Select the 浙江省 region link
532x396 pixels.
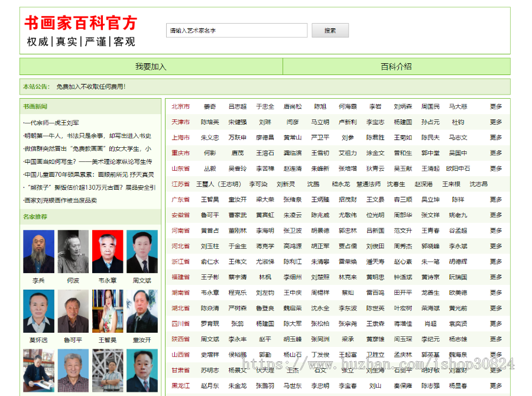[180, 262]
